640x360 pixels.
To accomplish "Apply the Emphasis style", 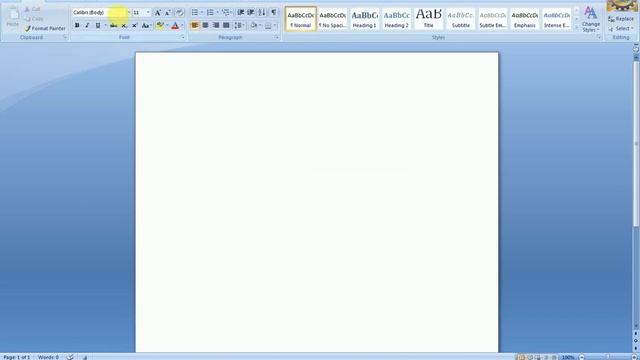I will (x=524, y=19).
